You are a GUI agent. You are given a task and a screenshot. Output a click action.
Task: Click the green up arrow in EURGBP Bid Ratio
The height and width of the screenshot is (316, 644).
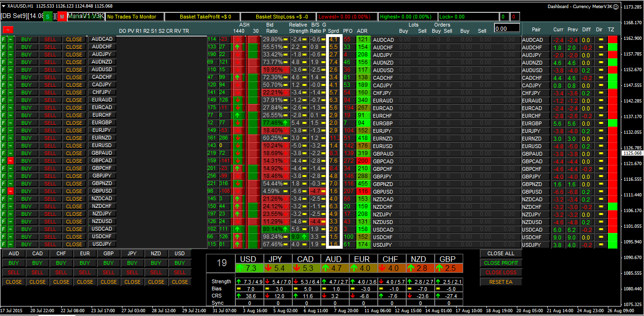pyautogui.click(x=286, y=123)
